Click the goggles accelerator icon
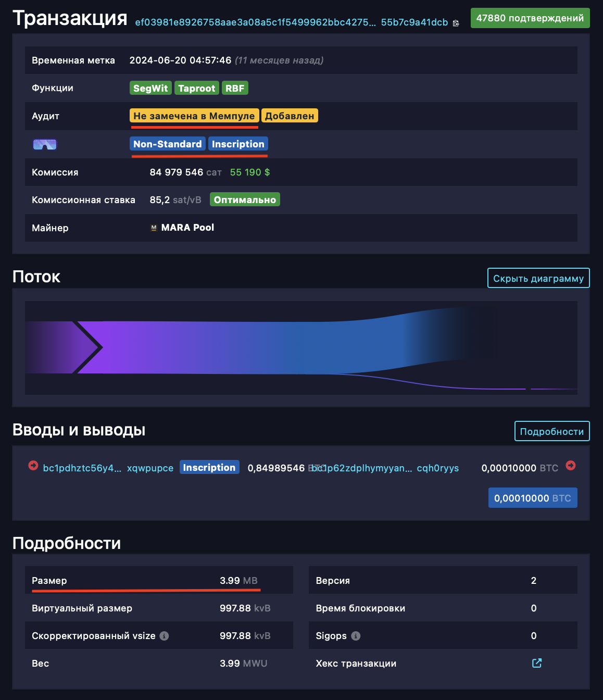Image resolution: width=603 pixels, height=700 pixels. (x=45, y=144)
